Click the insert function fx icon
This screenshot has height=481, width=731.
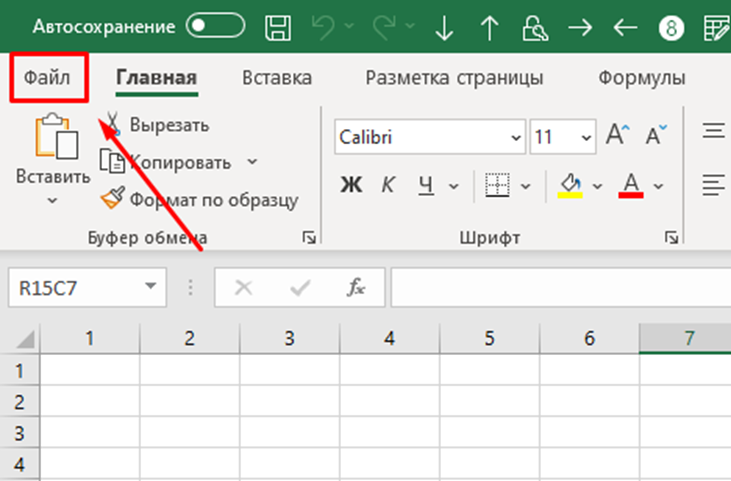tap(356, 287)
